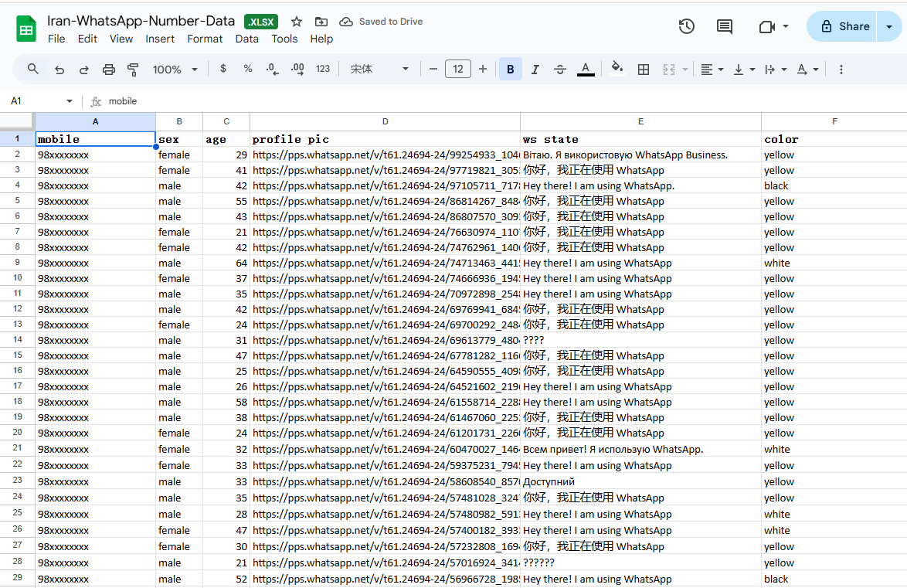The width and height of the screenshot is (907, 588).
Task: Open the Google Sheets home icon
Action: pyautogui.click(x=26, y=29)
